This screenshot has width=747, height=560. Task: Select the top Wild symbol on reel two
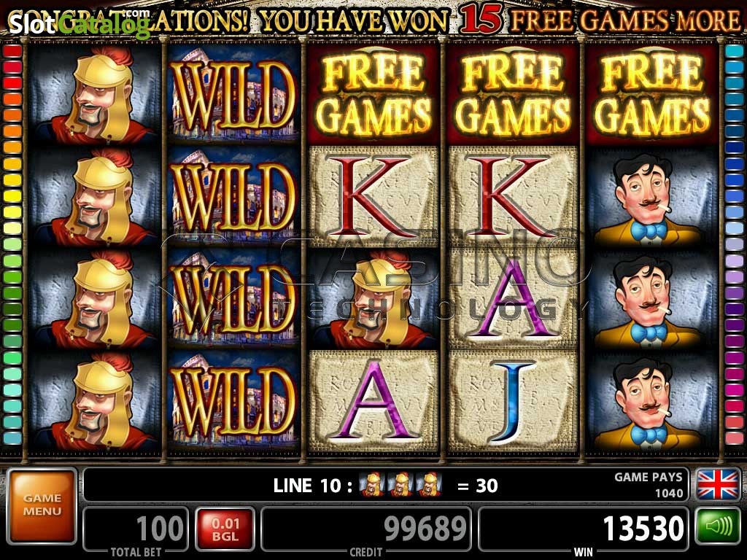click(233, 94)
